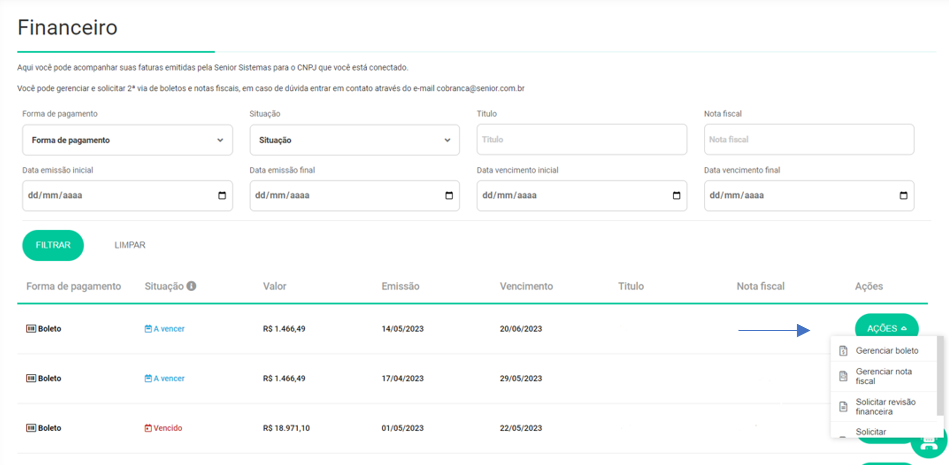Open the Forma de pagamento dropdown

[x=127, y=140]
